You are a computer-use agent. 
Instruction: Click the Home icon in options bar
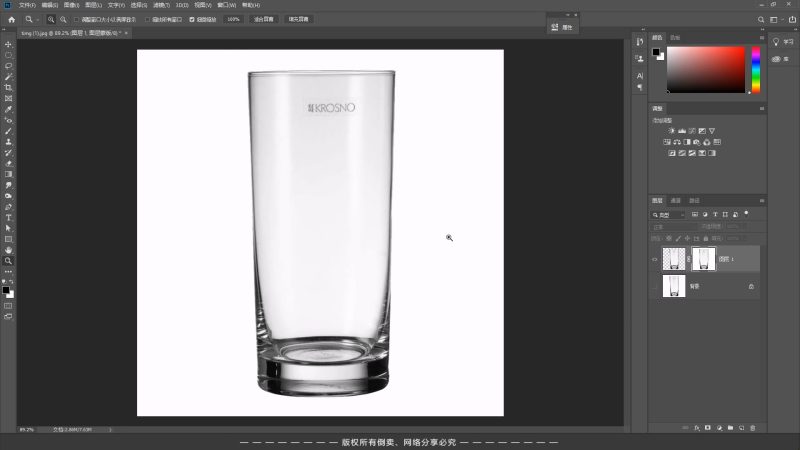9,19
